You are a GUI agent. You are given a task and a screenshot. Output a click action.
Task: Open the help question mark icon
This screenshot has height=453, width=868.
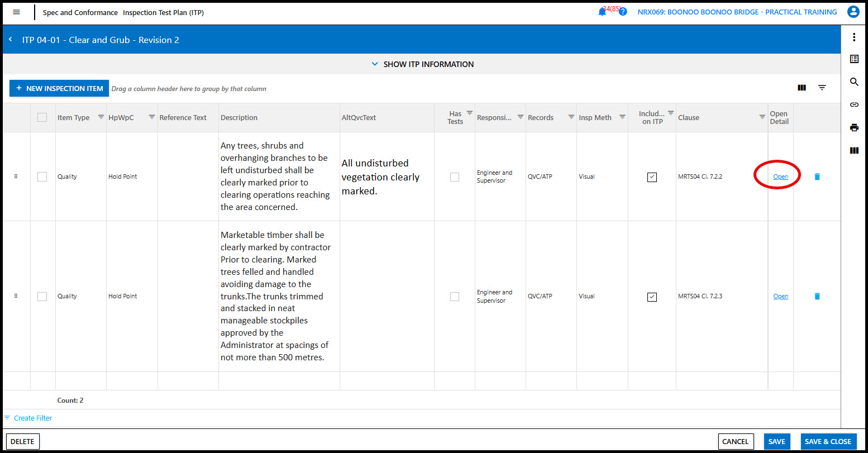click(x=623, y=12)
